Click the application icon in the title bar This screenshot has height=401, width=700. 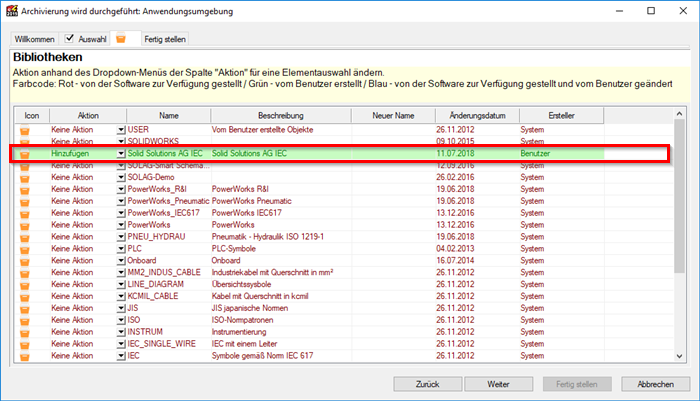[x=11, y=11]
